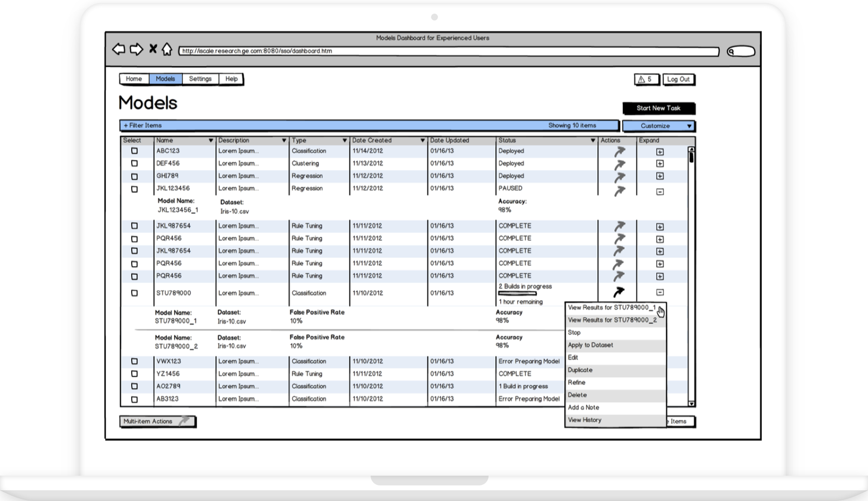Click the Start New Task button

pyautogui.click(x=659, y=108)
